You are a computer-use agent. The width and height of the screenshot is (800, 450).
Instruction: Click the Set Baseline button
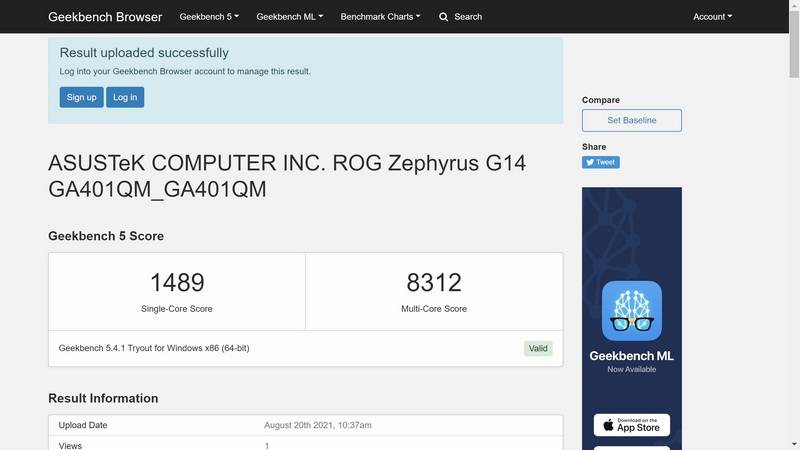coord(632,120)
